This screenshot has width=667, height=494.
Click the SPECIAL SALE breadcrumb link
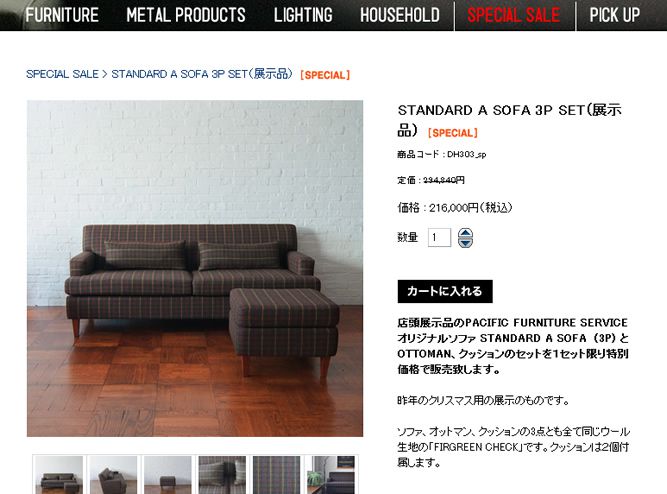(62, 74)
